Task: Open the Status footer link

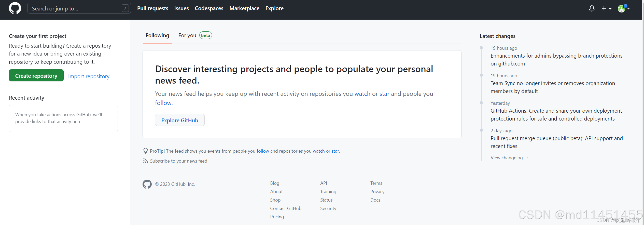Action: click(326, 200)
